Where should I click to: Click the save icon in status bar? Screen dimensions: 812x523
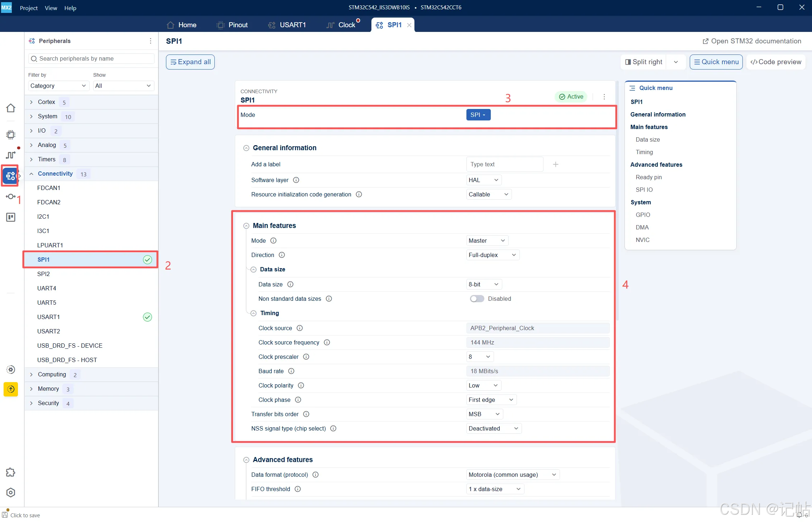pos(5,515)
